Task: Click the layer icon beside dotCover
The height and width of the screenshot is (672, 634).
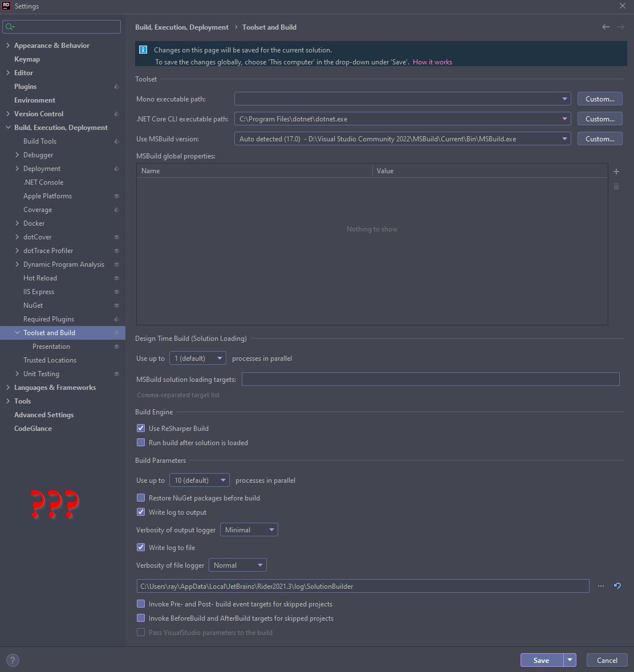Action: [117, 237]
